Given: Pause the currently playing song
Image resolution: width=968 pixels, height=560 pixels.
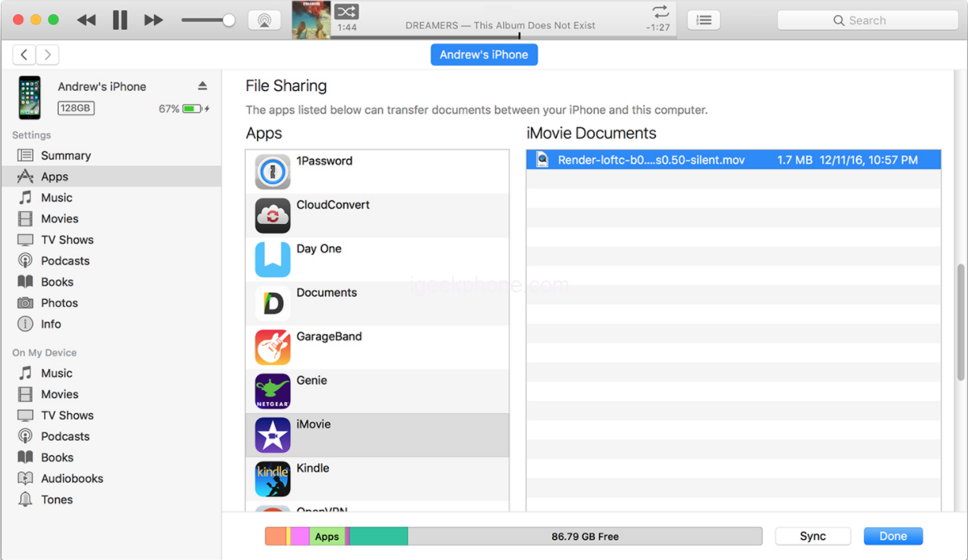Looking at the screenshot, I should click(x=120, y=20).
